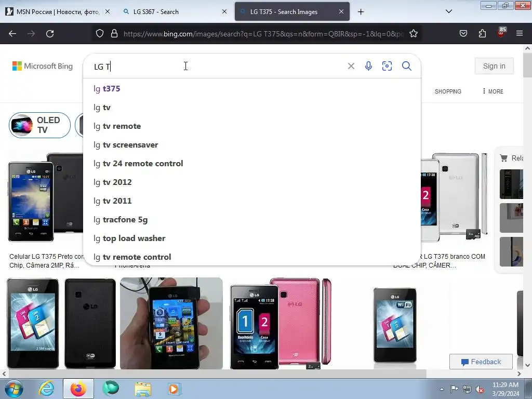The height and width of the screenshot is (399, 532).
Task: Choose suggestion 'lg tracfone 5g'
Action: pos(252,220)
